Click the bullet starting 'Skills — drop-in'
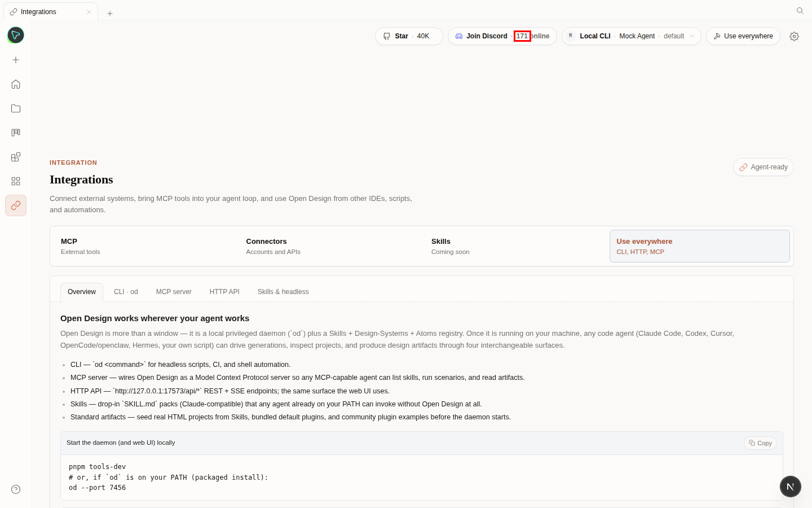 click(x=276, y=404)
